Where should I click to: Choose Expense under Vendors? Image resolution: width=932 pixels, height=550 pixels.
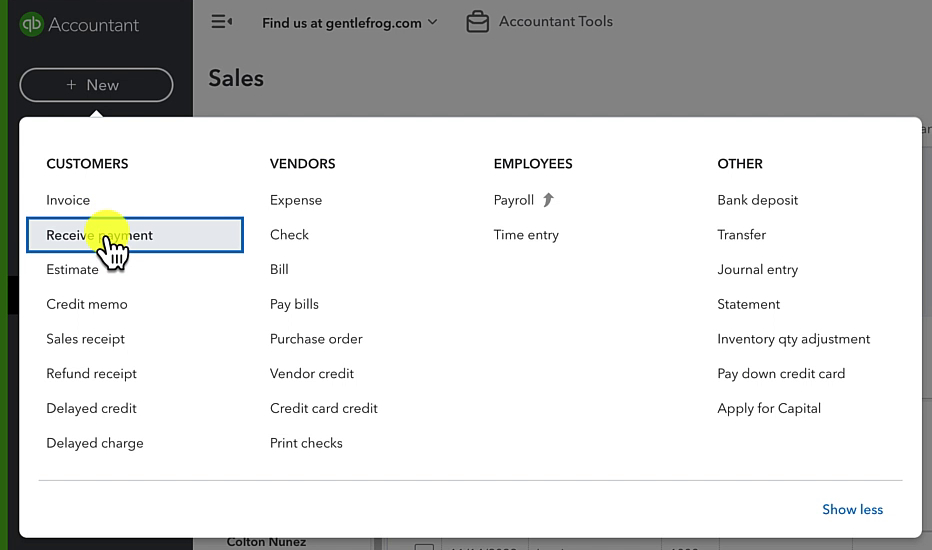tap(296, 200)
